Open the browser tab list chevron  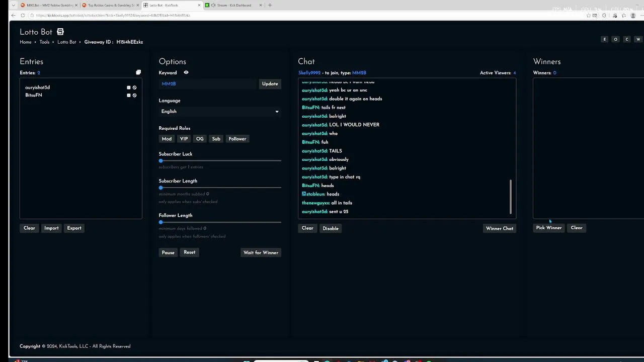pyautogui.click(x=13, y=5)
